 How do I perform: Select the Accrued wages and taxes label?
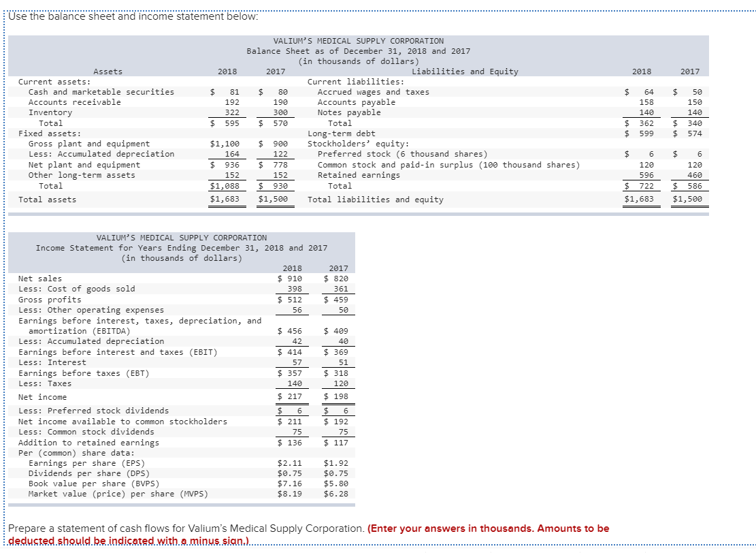point(354,91)
